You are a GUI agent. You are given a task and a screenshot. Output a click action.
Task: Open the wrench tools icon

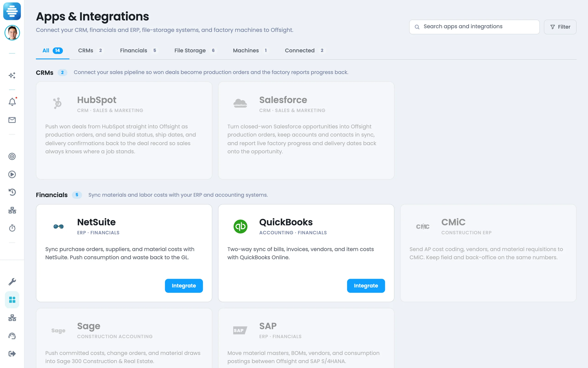tap(12, 282)
